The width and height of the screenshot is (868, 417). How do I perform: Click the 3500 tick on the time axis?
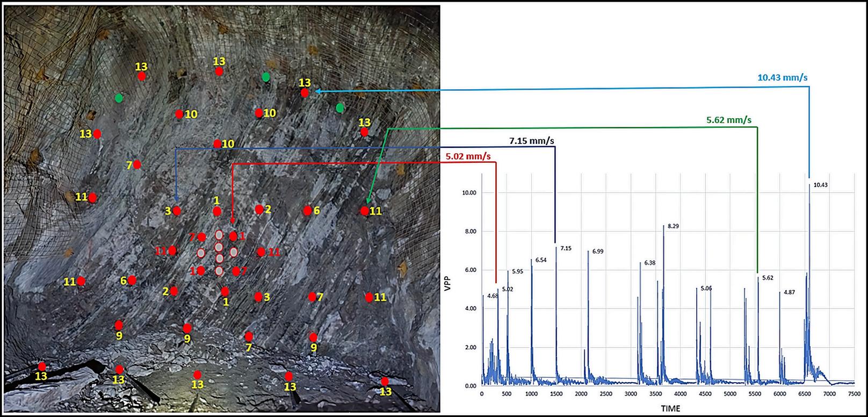pyautogui.click(x=655, y=394)
